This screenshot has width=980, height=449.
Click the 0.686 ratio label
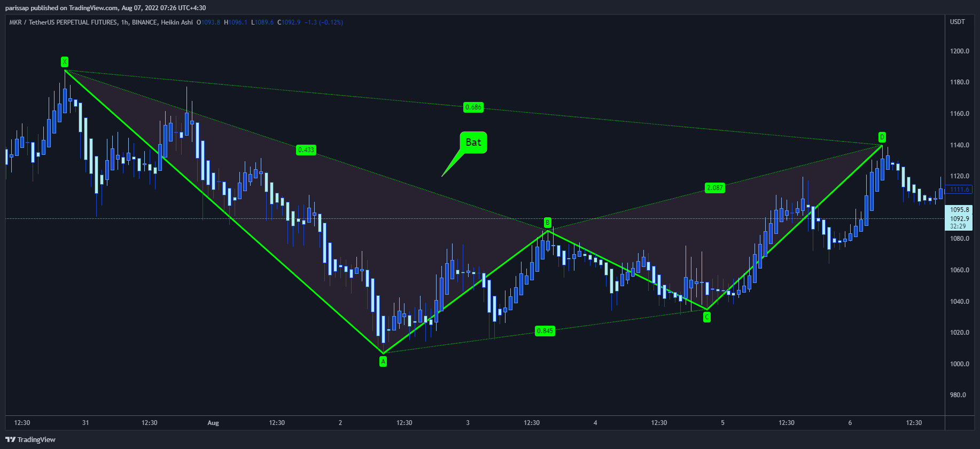coord(473,107)
